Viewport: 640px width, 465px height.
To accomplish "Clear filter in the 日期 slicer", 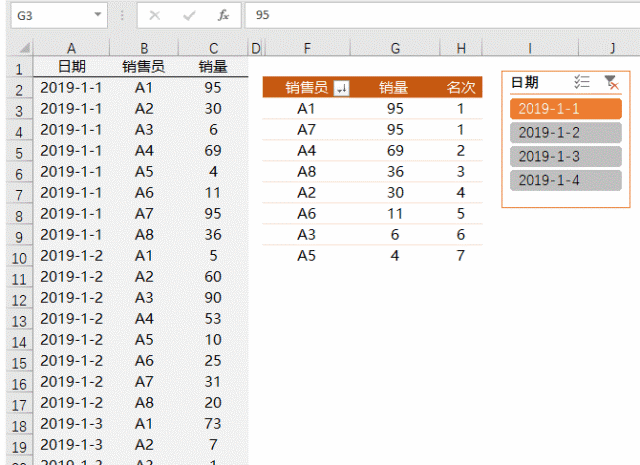I will pos(611,82).
